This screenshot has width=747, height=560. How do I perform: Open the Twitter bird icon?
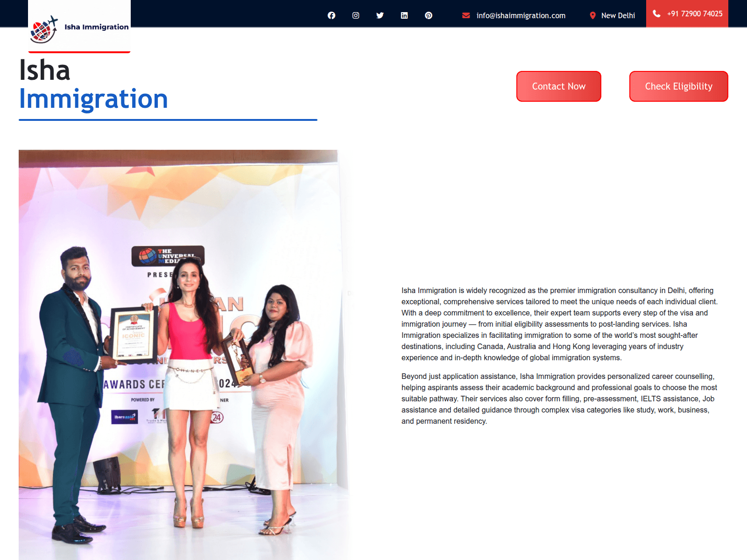pos(380,15)
